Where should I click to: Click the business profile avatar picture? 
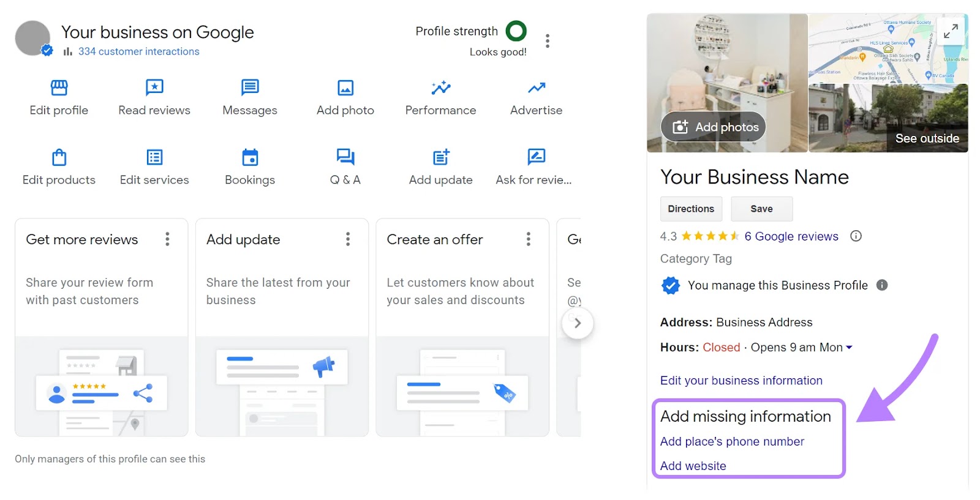coord(33,38)
